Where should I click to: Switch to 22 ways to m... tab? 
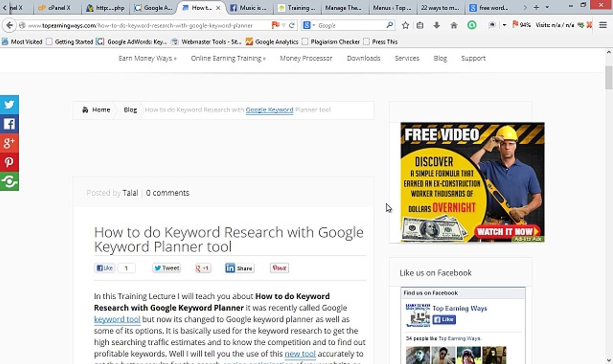[440, 8]
